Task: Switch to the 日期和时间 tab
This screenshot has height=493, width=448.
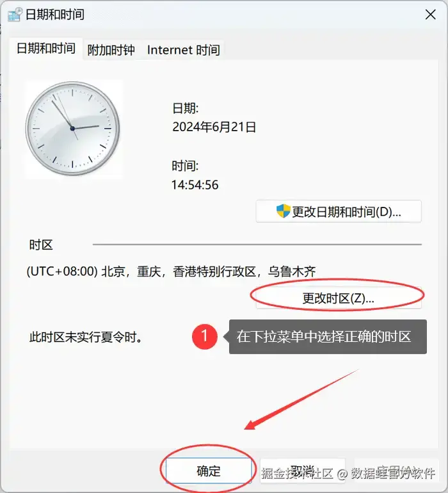Action: 46,49
